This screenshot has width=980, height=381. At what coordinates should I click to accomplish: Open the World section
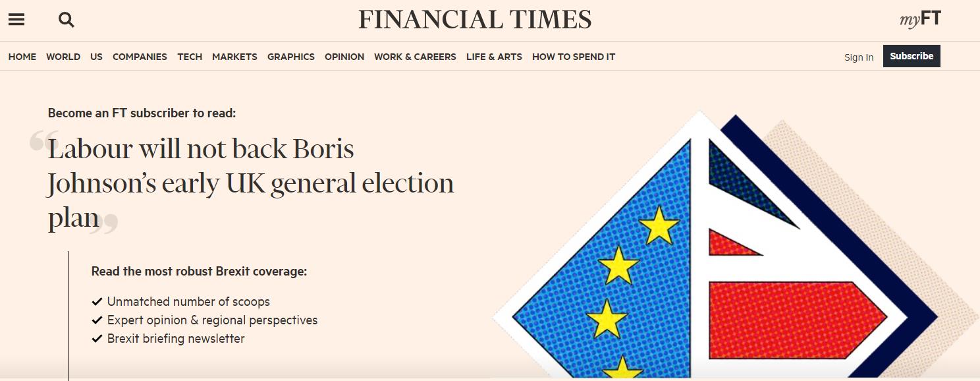pos(63,57)
